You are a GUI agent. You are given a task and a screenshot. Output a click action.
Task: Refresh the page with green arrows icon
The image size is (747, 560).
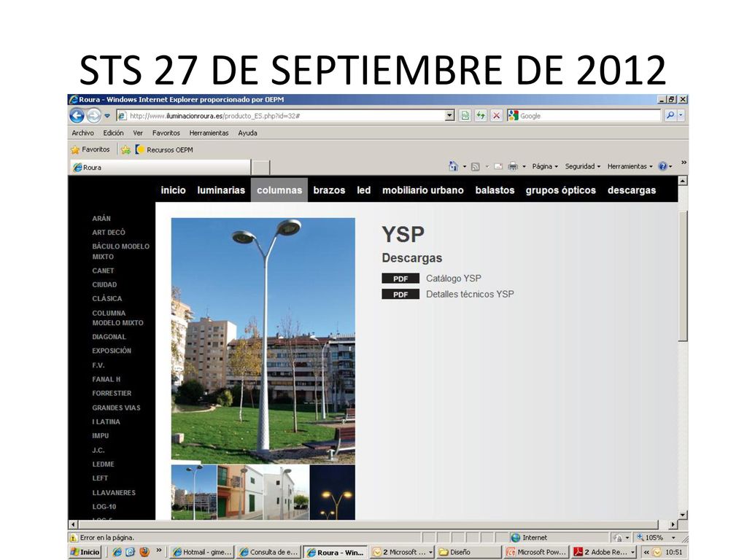pos(481,116)
